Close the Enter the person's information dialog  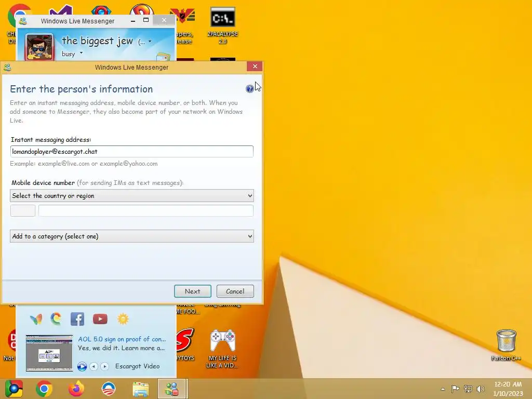[x=255, y=66]
